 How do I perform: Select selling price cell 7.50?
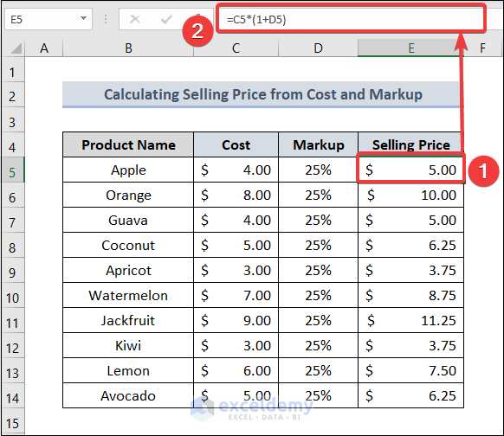[x=410, y=370]
